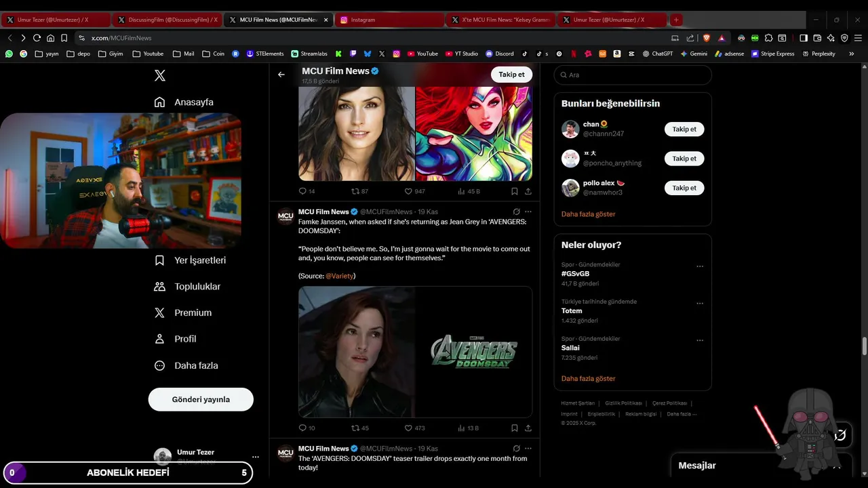Open the Totem trending topic

[572, 311]
